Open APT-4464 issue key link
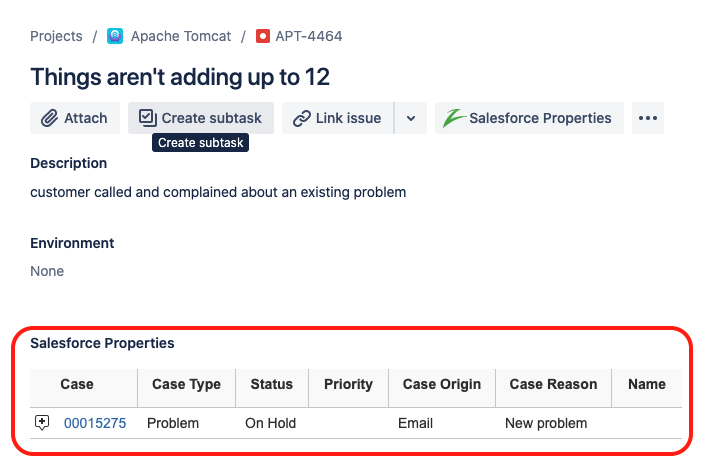Viewport: 724px width, 466px height. [309, 36]
